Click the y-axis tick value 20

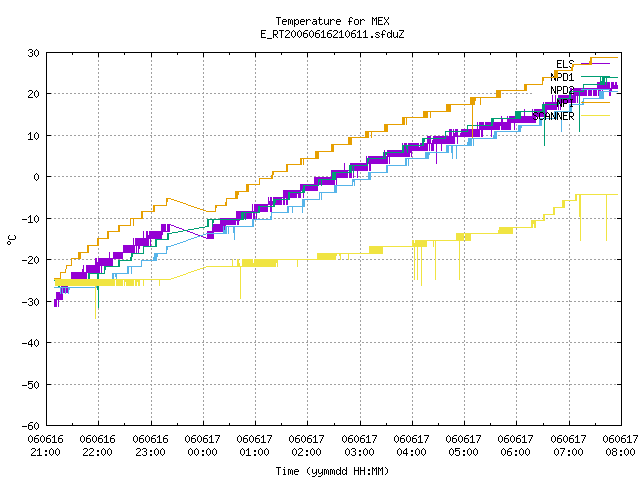(x=33, y=94)
